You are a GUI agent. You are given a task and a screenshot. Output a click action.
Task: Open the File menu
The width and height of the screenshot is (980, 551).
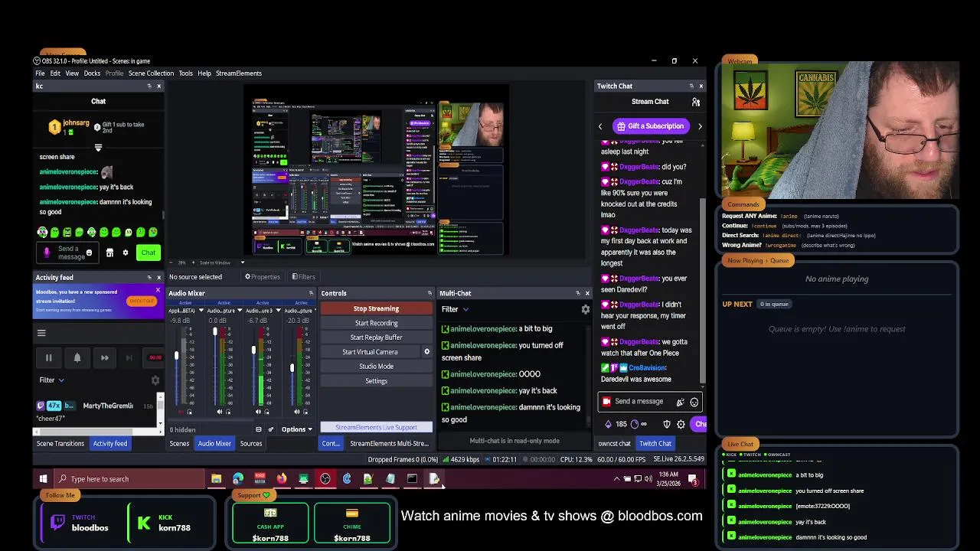coord(40,73)
